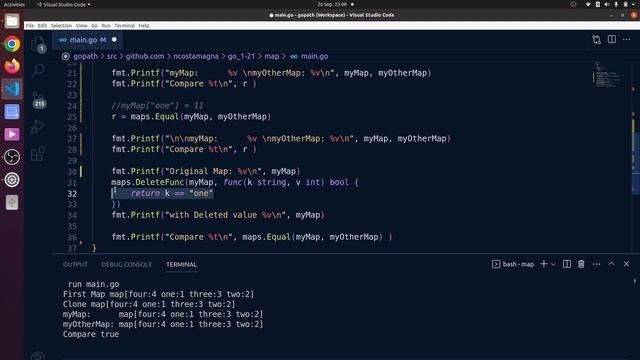
Task: Click terminal output line 'Compare true'
Action: click(91, 334)
